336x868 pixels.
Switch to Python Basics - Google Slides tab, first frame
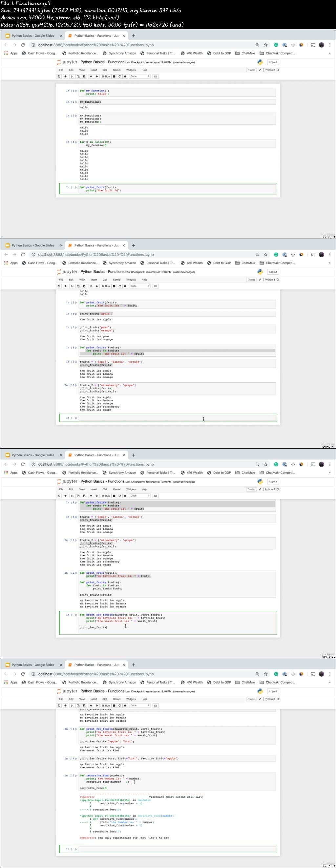pos(33,36)
